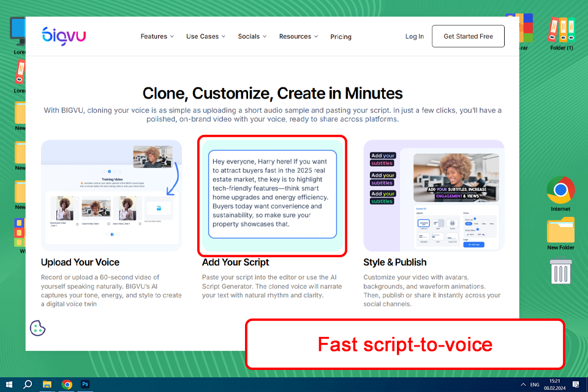
Task: Open the cookie preferences icon
Action: click(37, 328)
